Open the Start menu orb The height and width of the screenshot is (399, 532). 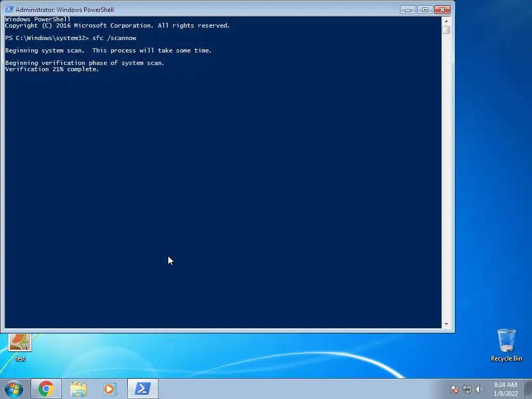pyautogui.click(x=14, y=389)
